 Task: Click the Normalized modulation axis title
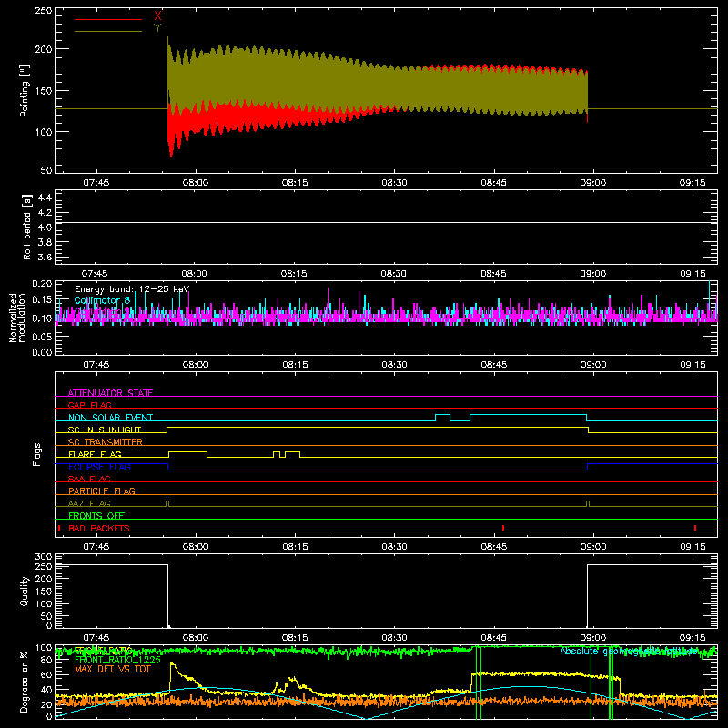[16, 318]
